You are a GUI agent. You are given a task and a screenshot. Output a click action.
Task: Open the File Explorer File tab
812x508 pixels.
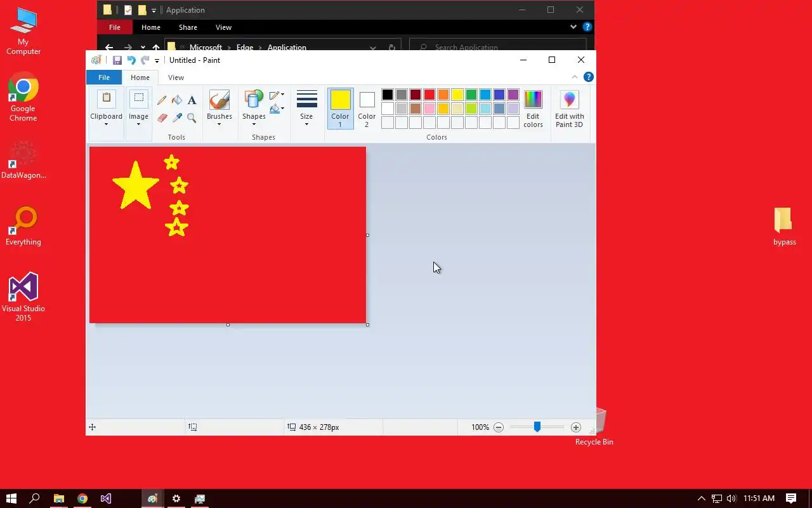click(115, 27)
